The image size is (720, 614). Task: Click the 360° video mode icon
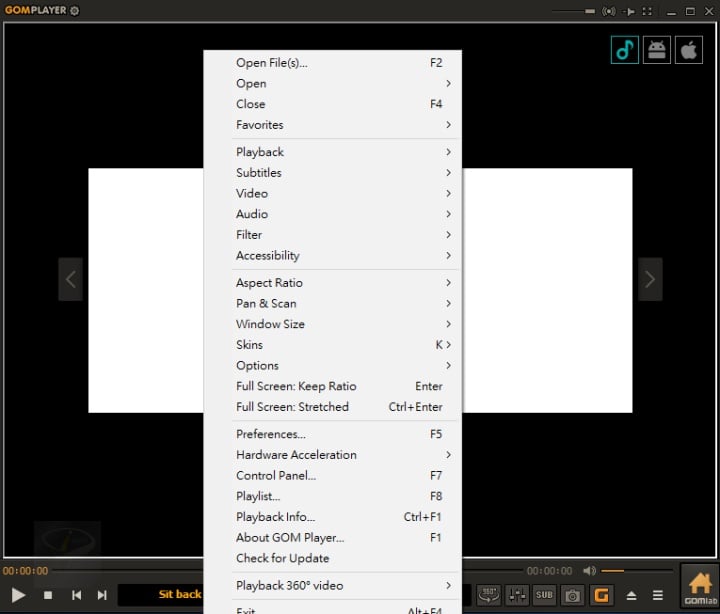pos(488,595)
